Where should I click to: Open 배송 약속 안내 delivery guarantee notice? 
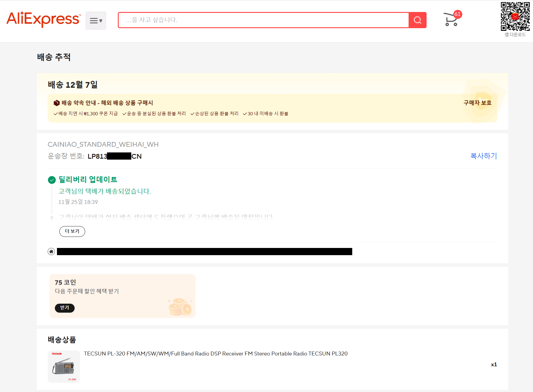pyautogui.click(x=107, y=103)
